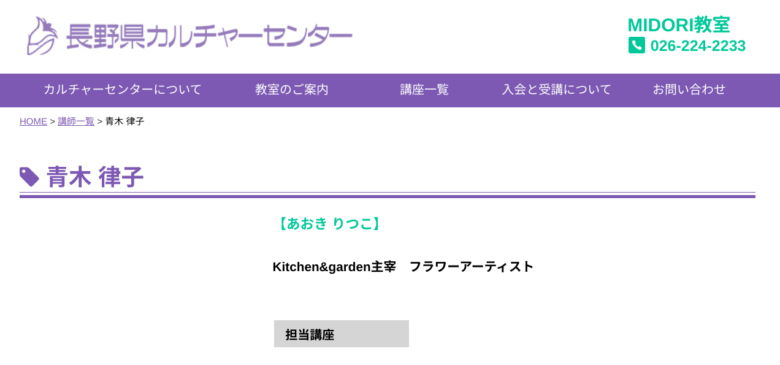Select お問い合わせ in the navigation bar

pos(689,90)
